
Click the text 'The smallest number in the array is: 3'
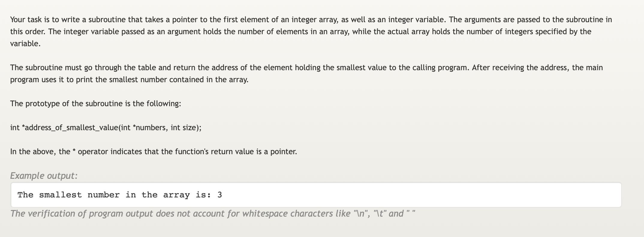120,195
